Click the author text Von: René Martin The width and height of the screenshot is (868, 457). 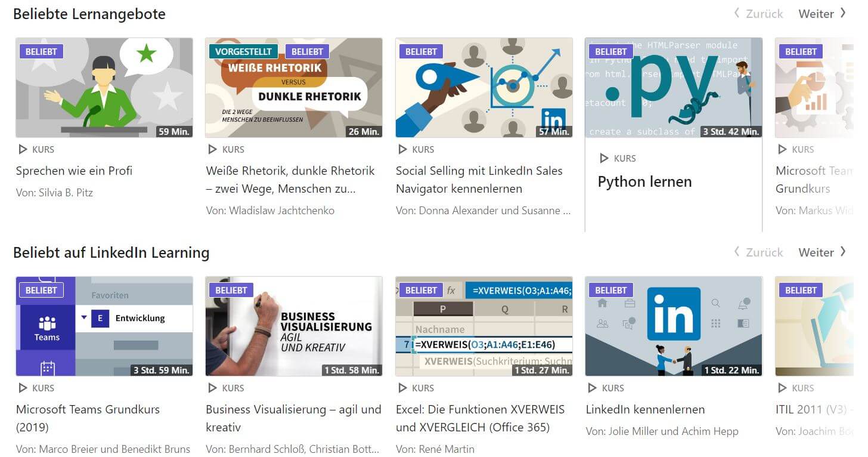pyautogui.click(x=435, y=449)
